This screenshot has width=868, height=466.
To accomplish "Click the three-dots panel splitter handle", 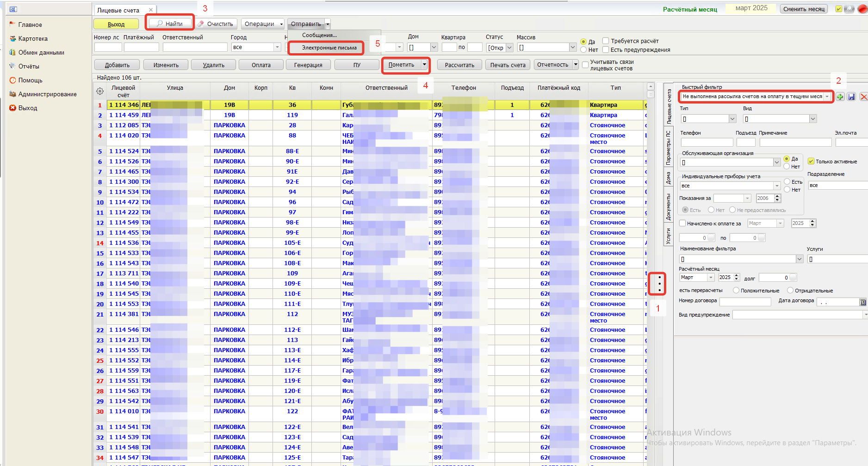I will (659, 284).
